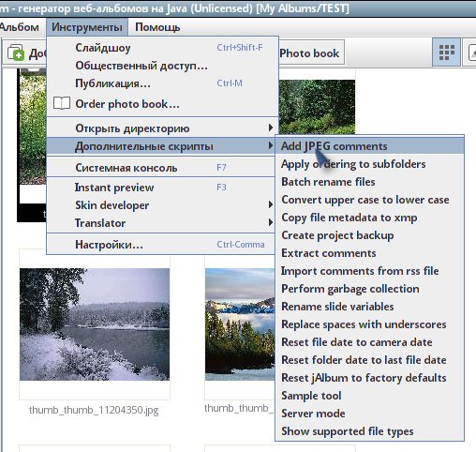The width and height of the screenshot is (476, 452).
Task: Click the add files icon with plus
Action: [x=16, y=53]
